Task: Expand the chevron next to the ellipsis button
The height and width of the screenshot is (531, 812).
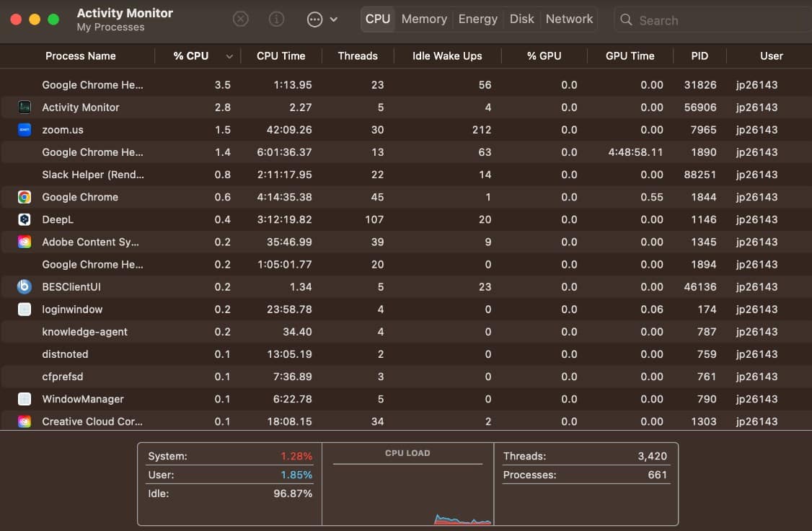Action: click(x=334, y=19)
